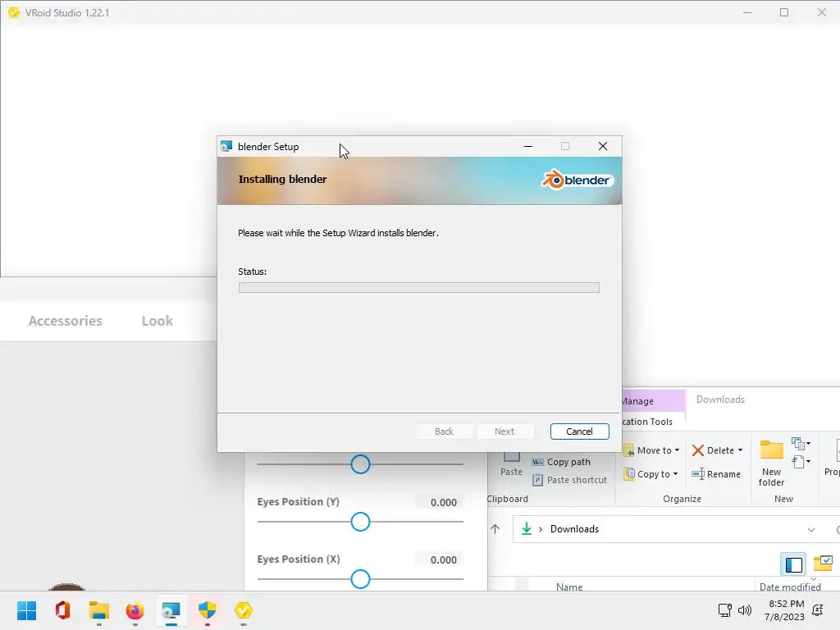840x630 pixels.
Task: Open the address bar history dropdown
Action: [x=811, y=529]
